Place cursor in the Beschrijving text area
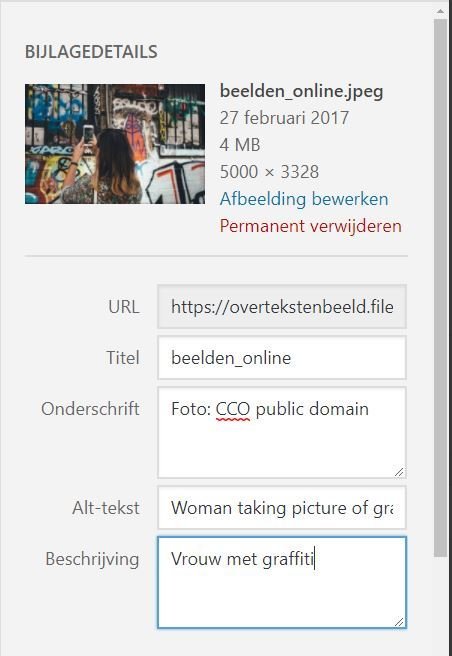This screenshot has width=452, height=656. (282, 582)
